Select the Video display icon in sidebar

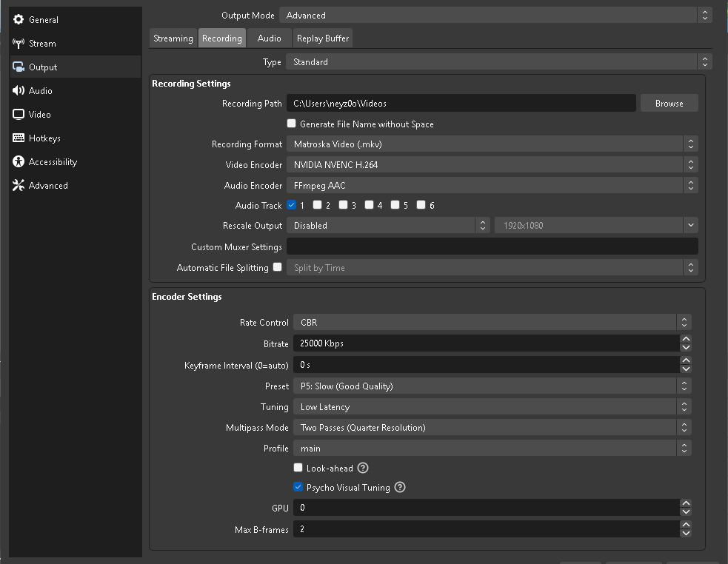tap(19, 114)
